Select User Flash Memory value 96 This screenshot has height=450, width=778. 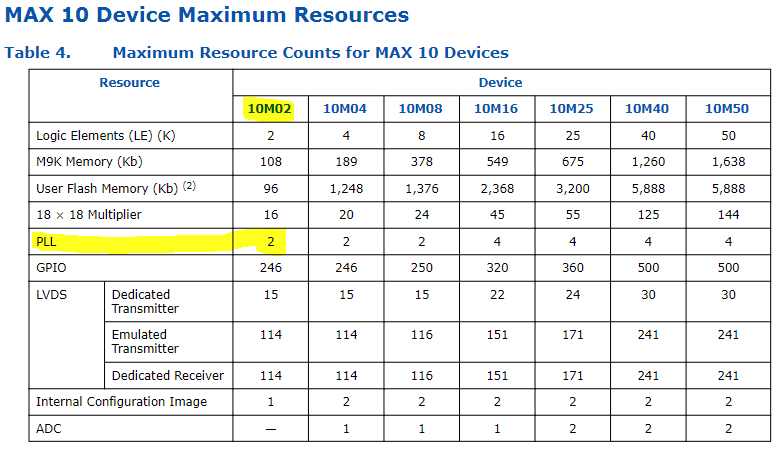pos(271,189)
